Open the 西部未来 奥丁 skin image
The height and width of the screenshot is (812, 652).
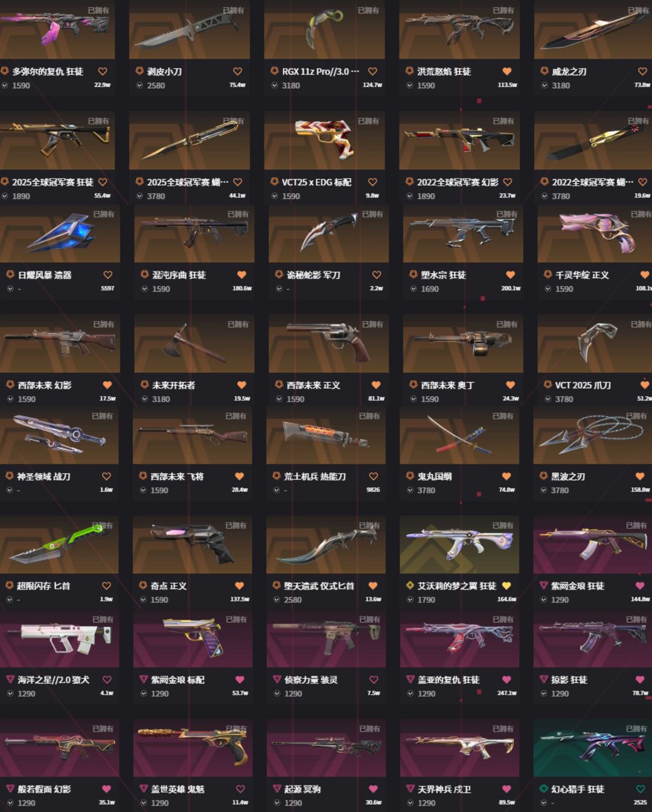coord(463,343)
